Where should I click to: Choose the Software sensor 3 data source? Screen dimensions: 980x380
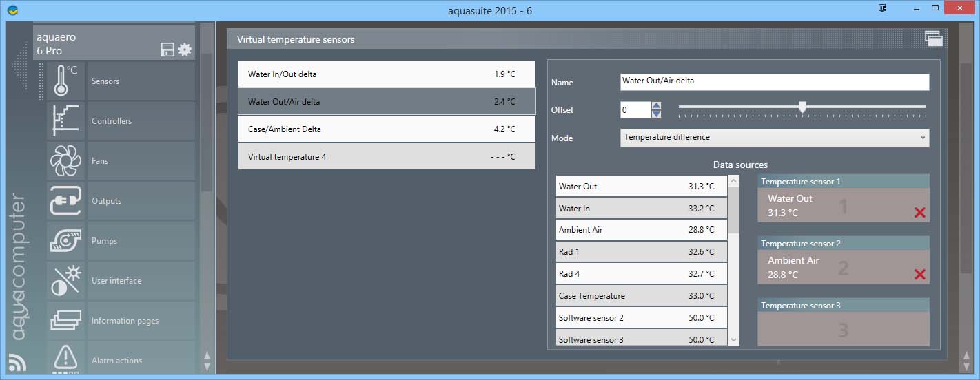tap(641, 338)
